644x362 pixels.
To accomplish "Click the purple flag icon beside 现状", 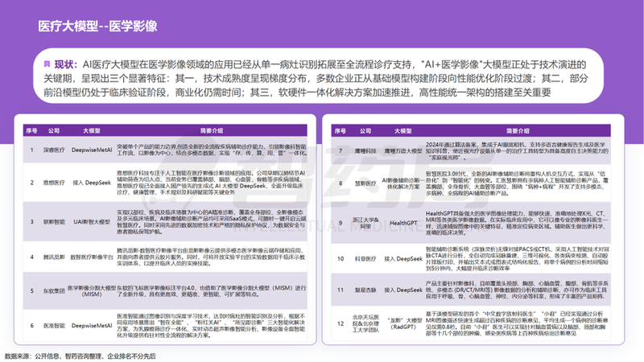I will [x=47, y=64].
